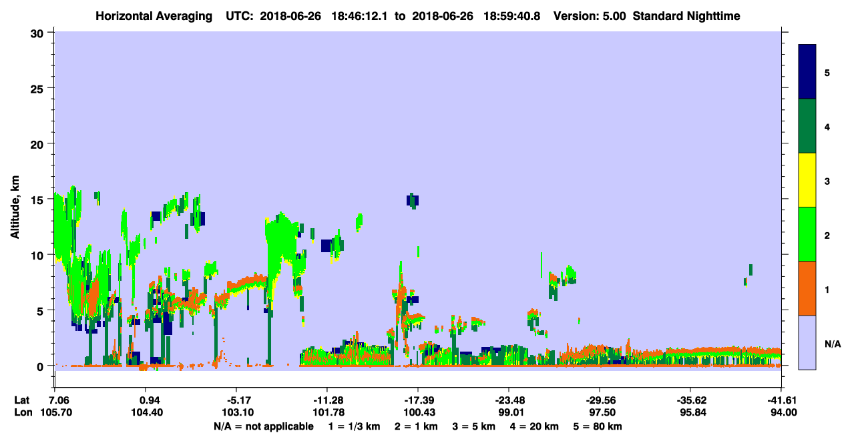This screenshot has width=868, height=445.
Task: Click the 'Lat' row label
Action: 22,400
